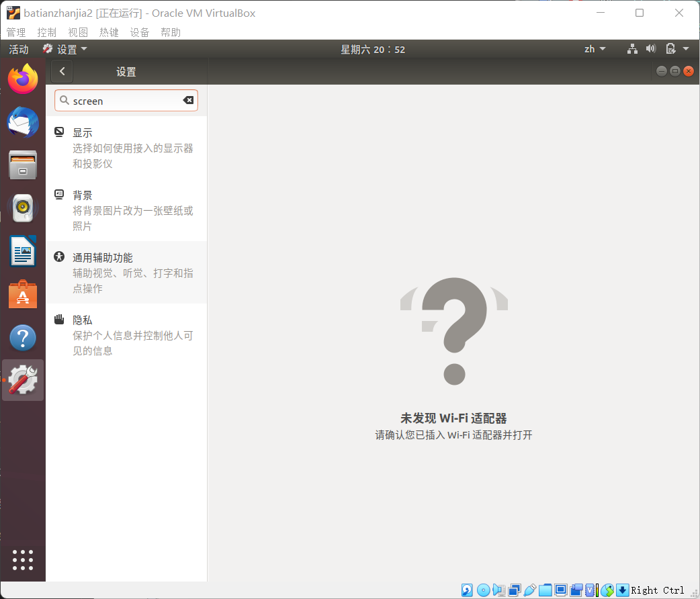The height and width of the screenshot is (599, 700).
Task: Minimize the Ubuntu settings window
Action: point(662,71)
